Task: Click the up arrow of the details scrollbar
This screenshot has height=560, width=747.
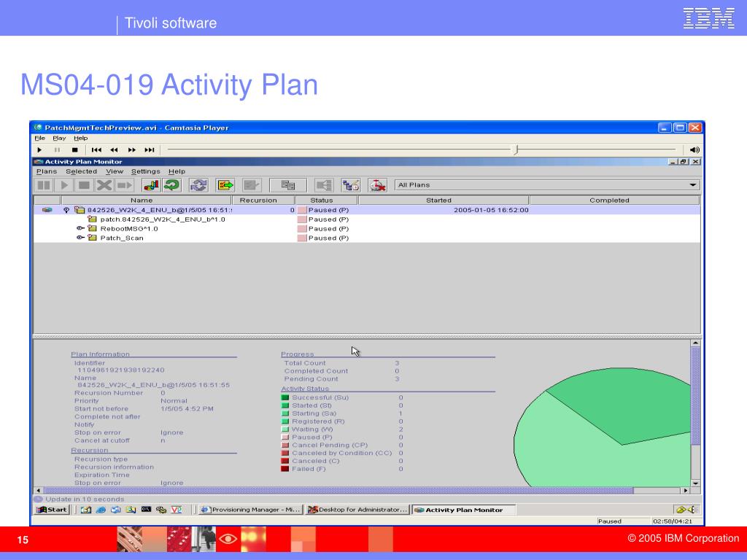Action: point(695,343)
